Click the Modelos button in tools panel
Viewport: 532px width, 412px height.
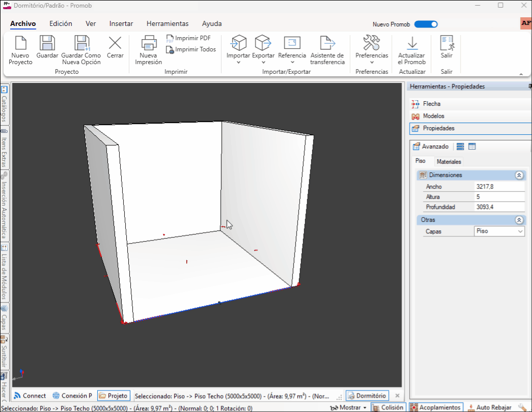(x=433, y=116)
